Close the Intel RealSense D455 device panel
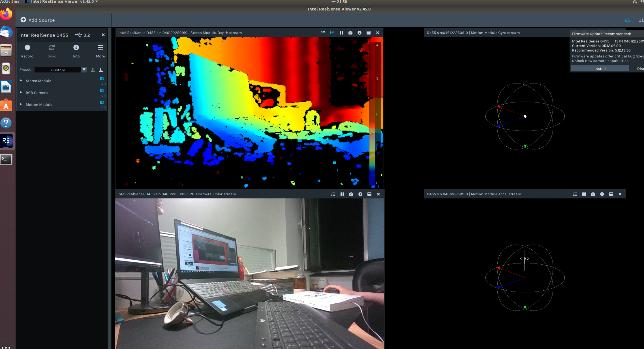This screenshot has width=644, height=349. pyautogui.click(x=103, y=35)
